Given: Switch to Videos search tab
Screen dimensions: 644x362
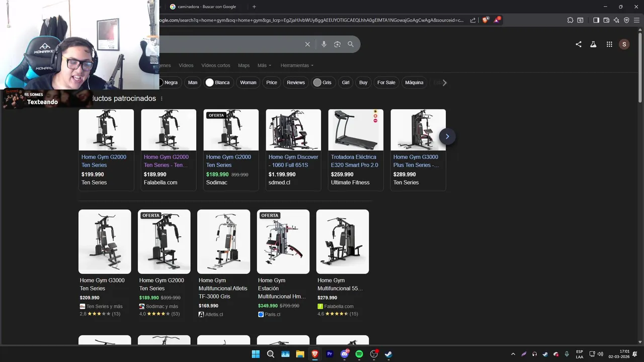Looking at the screenshot, I should tap(186, 65).
